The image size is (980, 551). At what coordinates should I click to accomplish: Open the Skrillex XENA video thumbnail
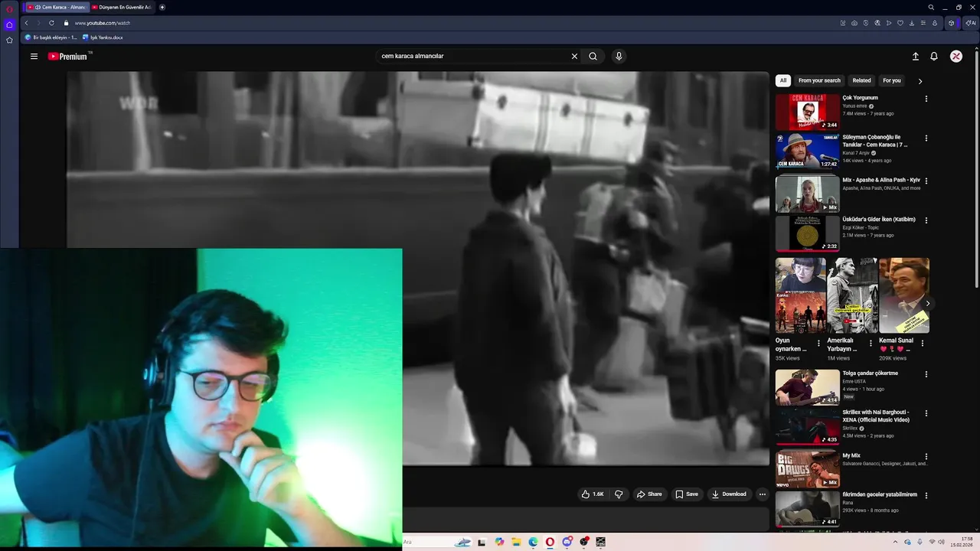click(x=807, y=426)
